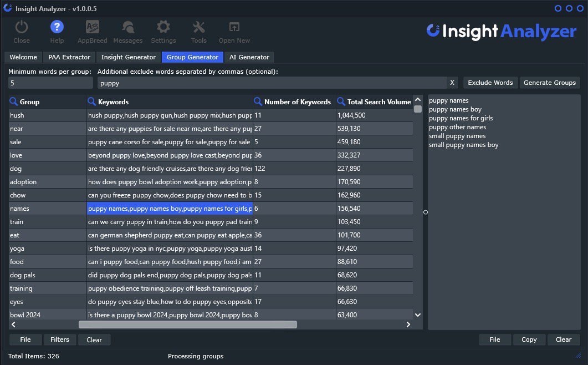588x365 pixels.
Task: Click the Exclude Words button
Action: [x=490, y=82]
